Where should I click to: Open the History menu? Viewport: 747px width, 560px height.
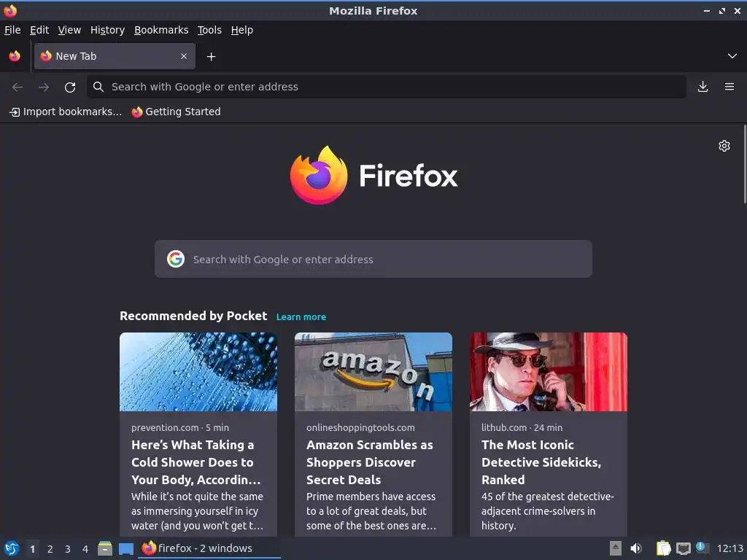coord(107,30)
